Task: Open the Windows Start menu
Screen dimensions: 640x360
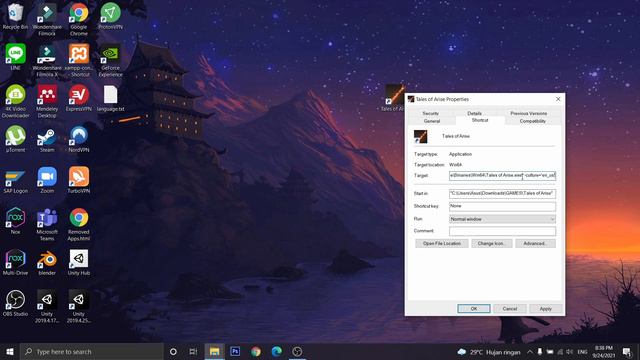Action: (x=10, y=351)
